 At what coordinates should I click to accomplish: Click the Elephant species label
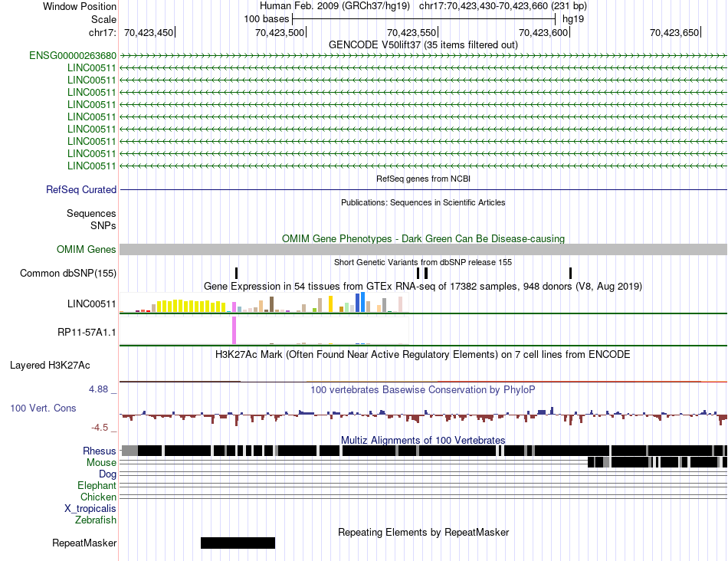tap(97, 485)
